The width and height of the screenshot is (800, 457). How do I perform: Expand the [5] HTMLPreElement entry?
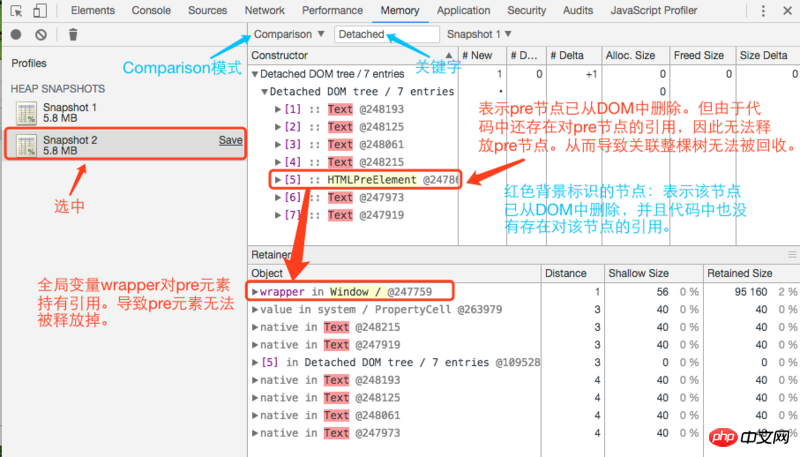click(x=278, y=180)
